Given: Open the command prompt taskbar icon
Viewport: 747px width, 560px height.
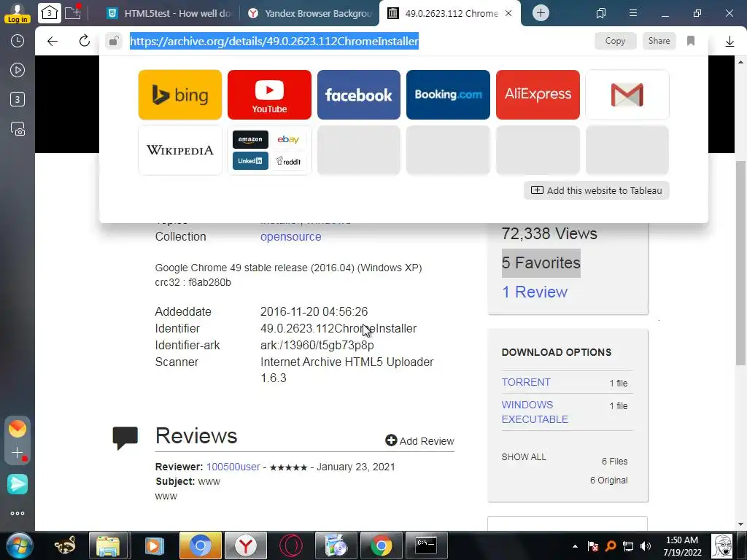Looking at the screenshot, I should point(425,545).
